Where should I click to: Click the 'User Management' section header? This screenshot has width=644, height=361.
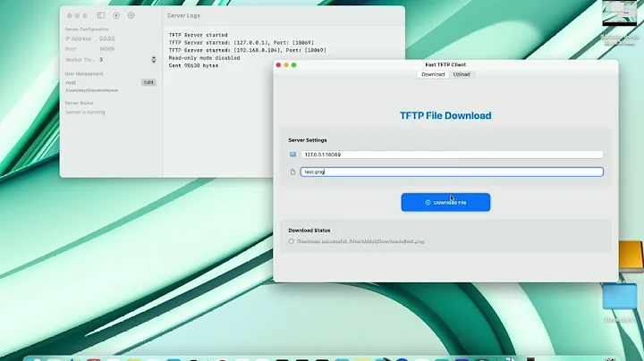[x=84, y=74]
